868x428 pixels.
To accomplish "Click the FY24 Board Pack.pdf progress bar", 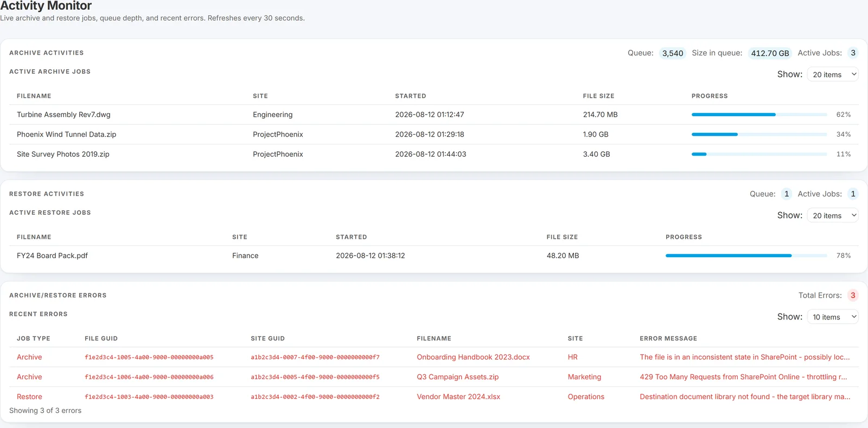I will tap(746, 255).
